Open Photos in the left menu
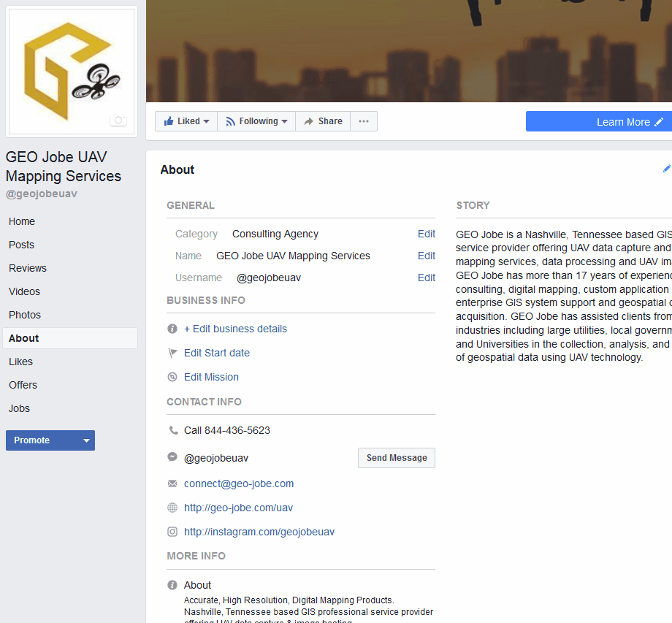672x623 pixels. tap(25, 315)
